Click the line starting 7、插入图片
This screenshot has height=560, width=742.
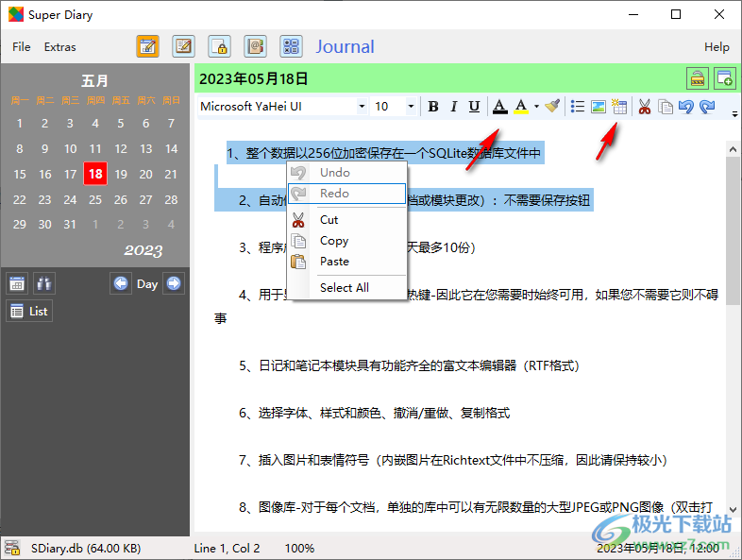(x=453, y=460)
